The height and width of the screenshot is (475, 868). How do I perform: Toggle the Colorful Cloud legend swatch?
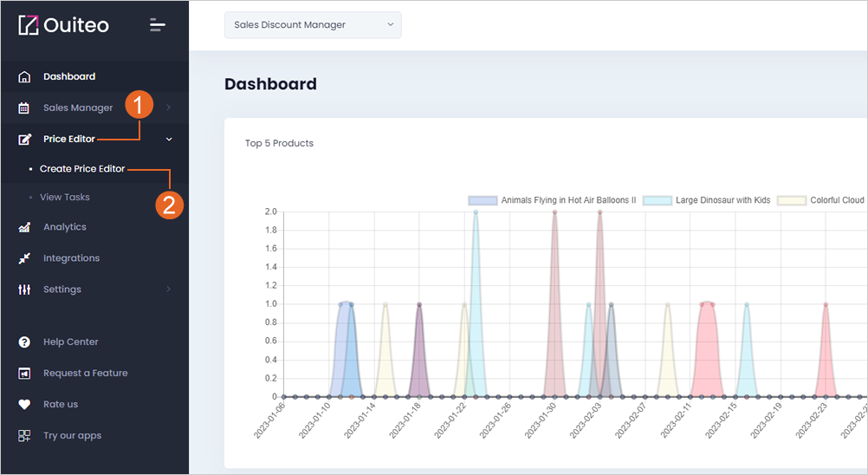pyautogui.click(x=792, y=200)
